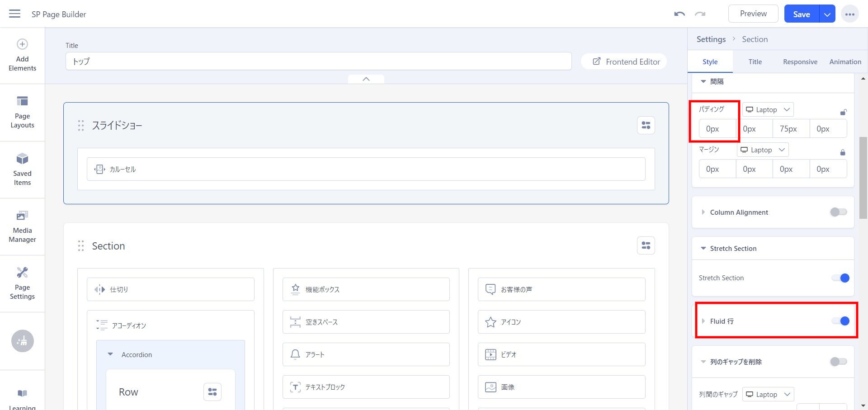Click the Preview button
Image resolution: width=868 pixels, height=410 pixels.
coord(753,14)
